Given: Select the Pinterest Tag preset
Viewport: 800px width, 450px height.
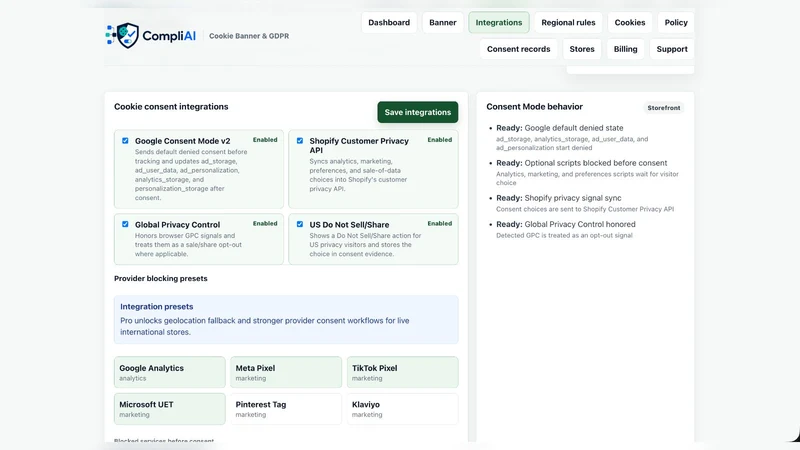Looking at the screenshot, I should 286,409.
